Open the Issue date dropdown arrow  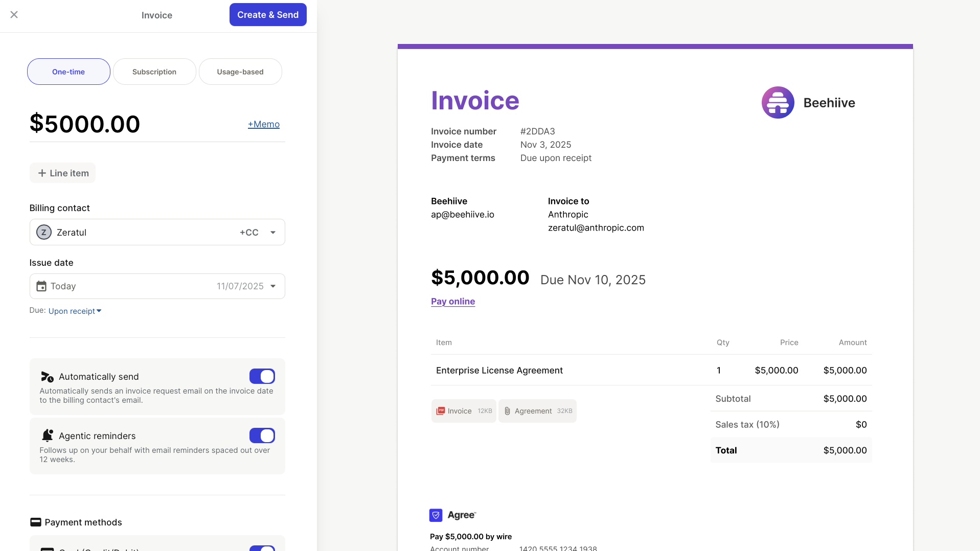(273, 286)
